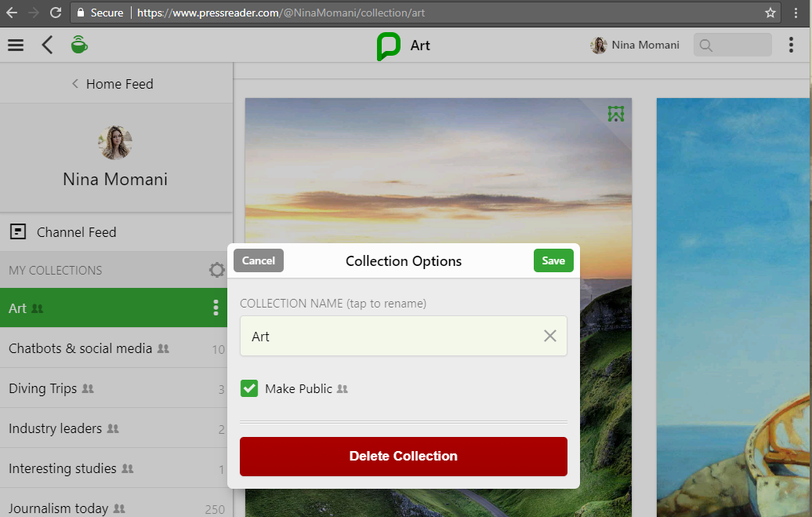This screenshot has width=812, height=517.
Task: Open Nina Momani sidebar profile photo
Action: point(115,143)
